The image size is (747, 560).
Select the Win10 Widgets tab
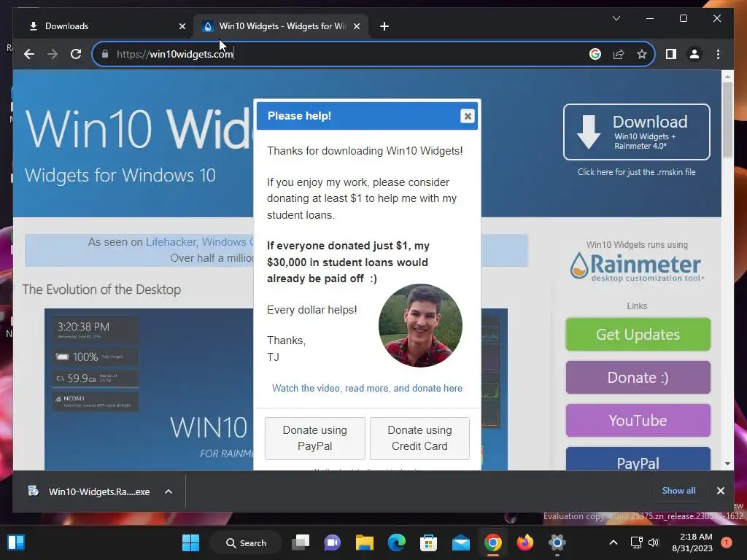[281, 26]
